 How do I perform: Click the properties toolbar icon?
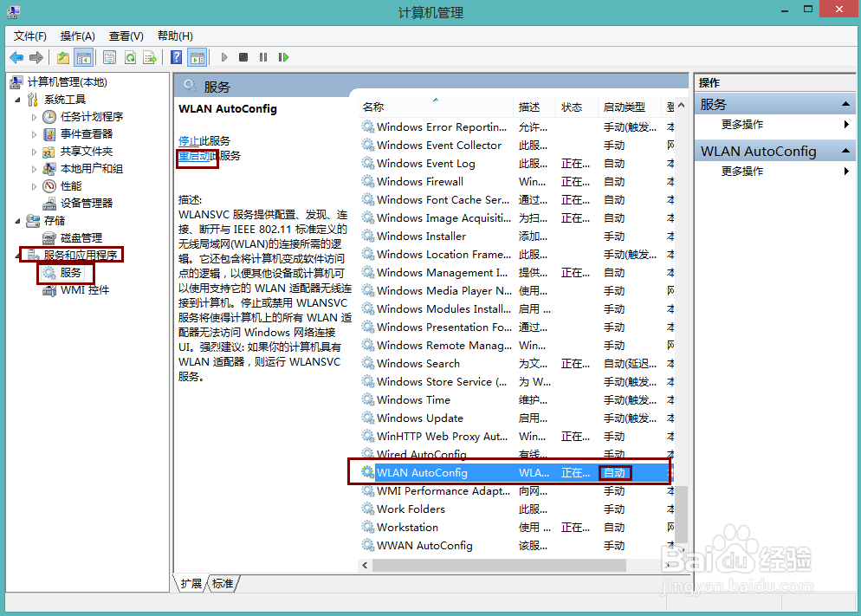(x=108, y=57)
